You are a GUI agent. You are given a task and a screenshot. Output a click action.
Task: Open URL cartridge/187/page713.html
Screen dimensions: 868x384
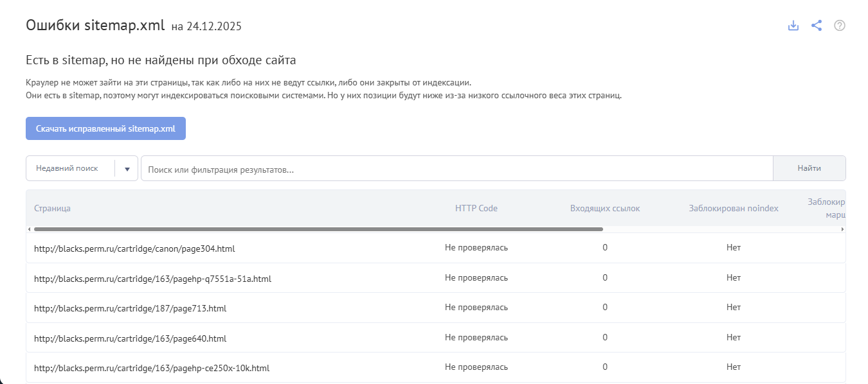[130, 308]
